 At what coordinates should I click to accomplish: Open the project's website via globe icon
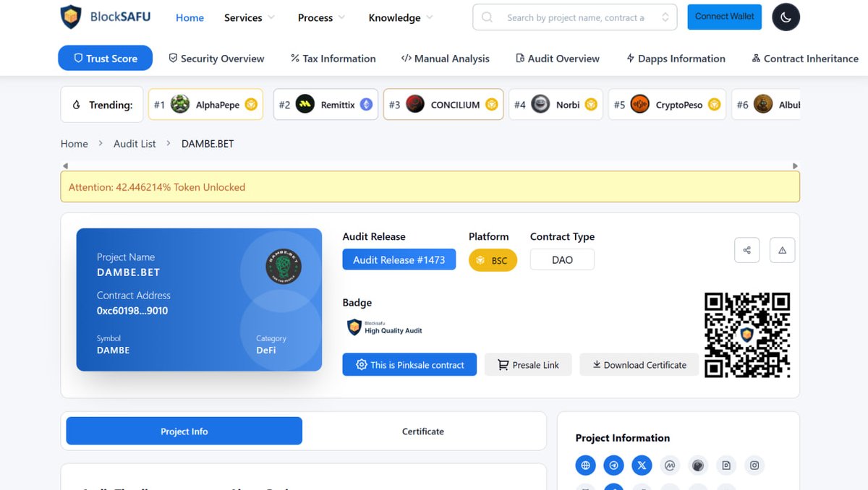click(x=585, y=465)
